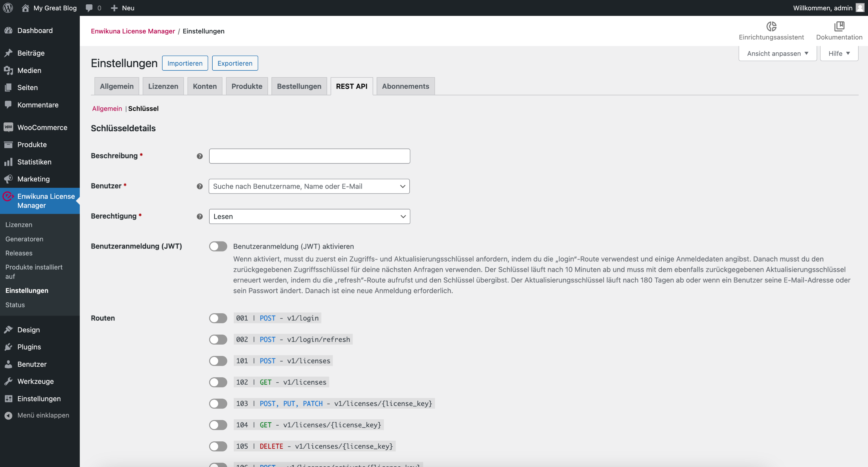The image size is (868, 467).
Task: Open the Schlüssel sub-section link
Action: pos(143,109)
